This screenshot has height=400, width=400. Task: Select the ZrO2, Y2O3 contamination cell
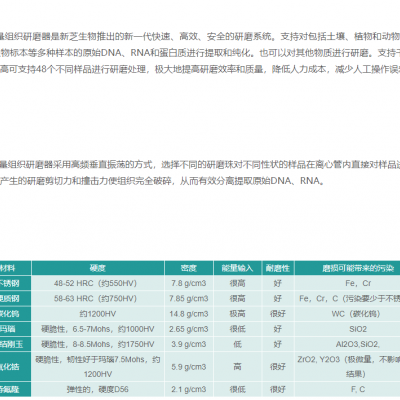[x=347, y=367]
